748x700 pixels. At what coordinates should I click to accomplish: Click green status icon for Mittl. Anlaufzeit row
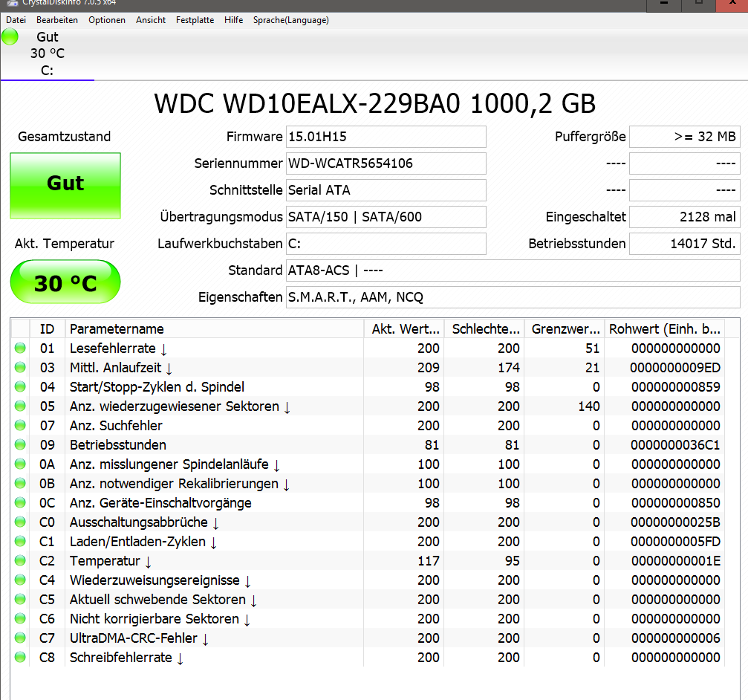[x=20, y=367]
